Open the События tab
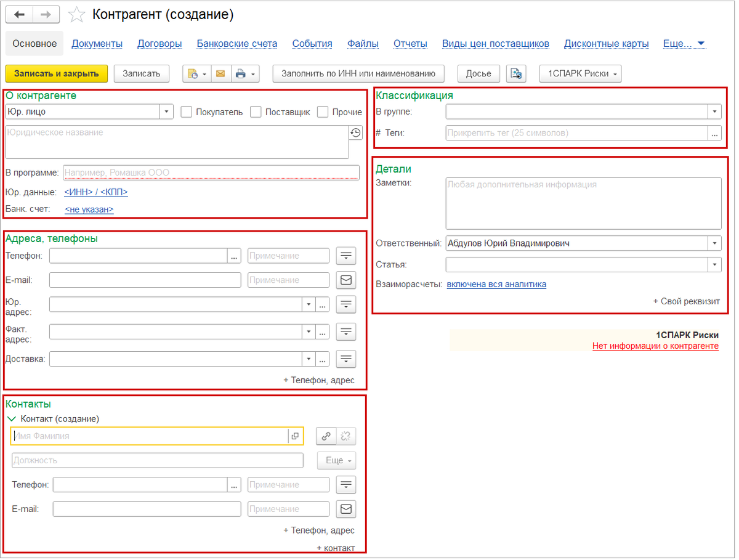 (312, 44)
